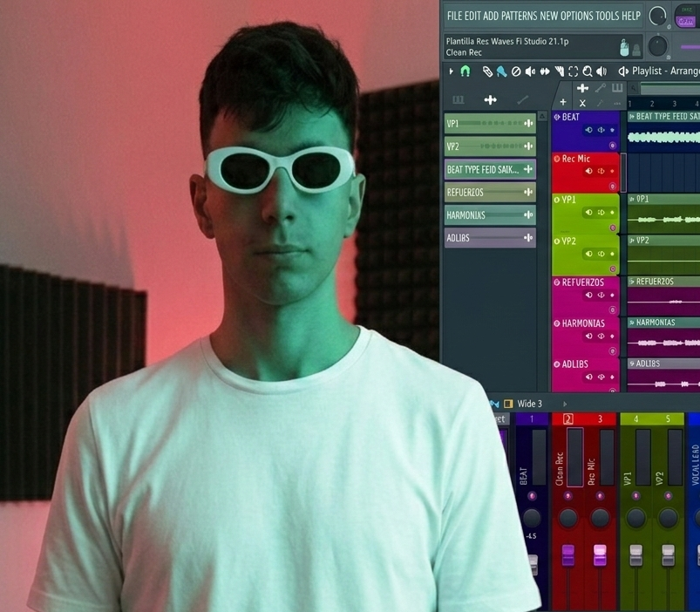Select the pencil draw tool

(488, 71)
